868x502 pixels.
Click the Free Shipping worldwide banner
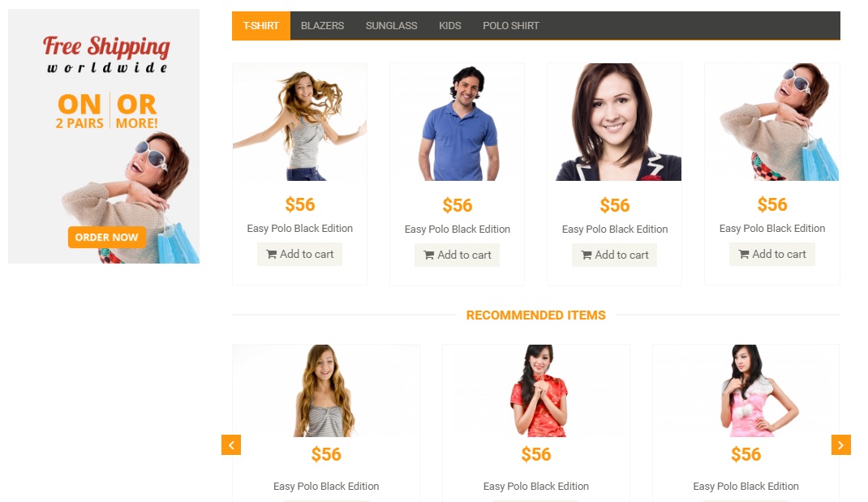(104, 136)
